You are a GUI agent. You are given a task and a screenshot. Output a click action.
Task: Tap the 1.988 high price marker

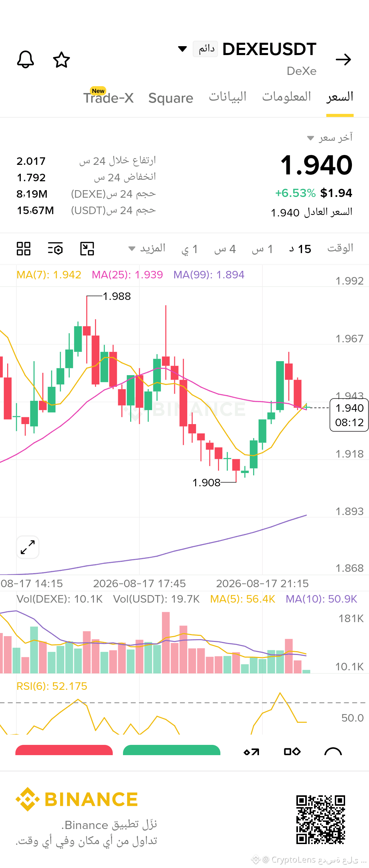coord(117,296)
